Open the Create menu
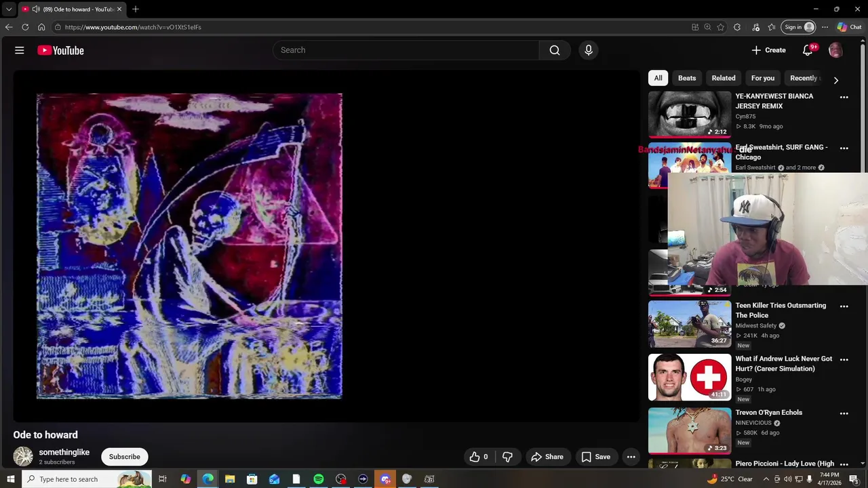 (x=768, y=50)
